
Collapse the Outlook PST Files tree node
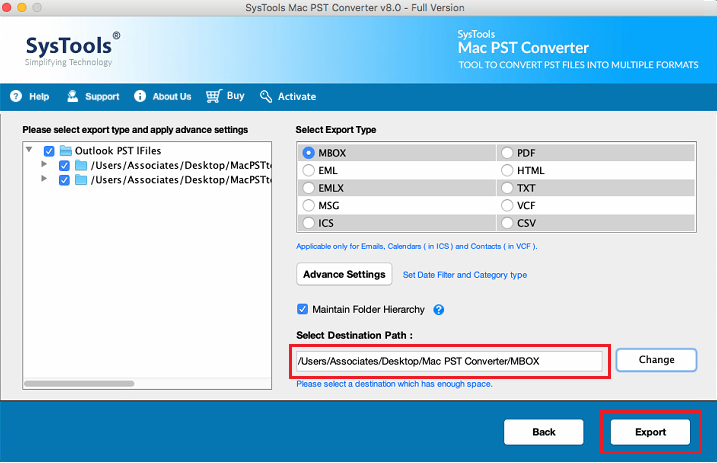click(29, 149)
